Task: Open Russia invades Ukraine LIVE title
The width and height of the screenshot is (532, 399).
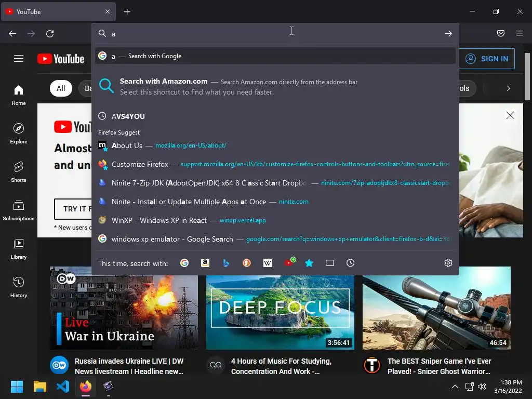Action: point(129,366)
